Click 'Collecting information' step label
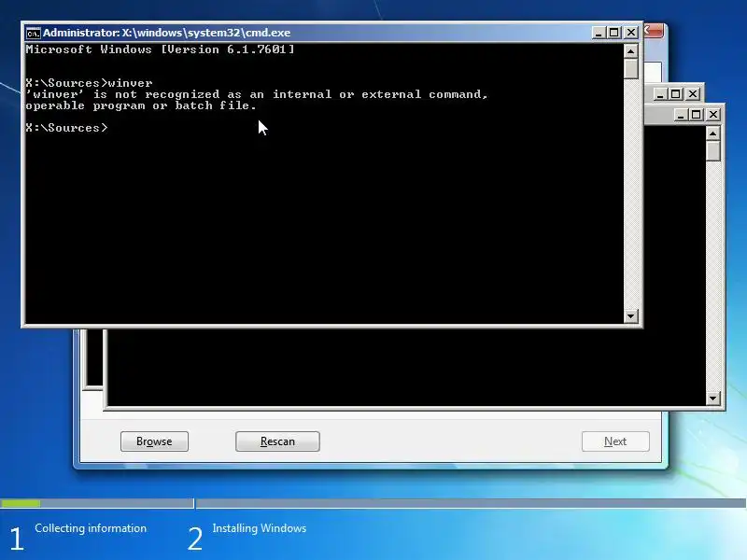Image resolution: width=747 pixels, height=560 pixels. point(91,528)
